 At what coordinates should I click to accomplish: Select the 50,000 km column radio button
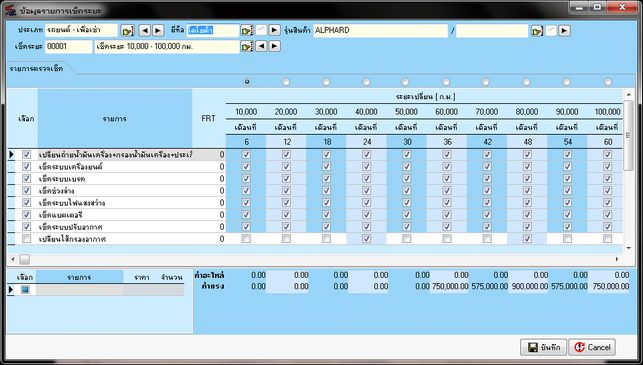405,82
